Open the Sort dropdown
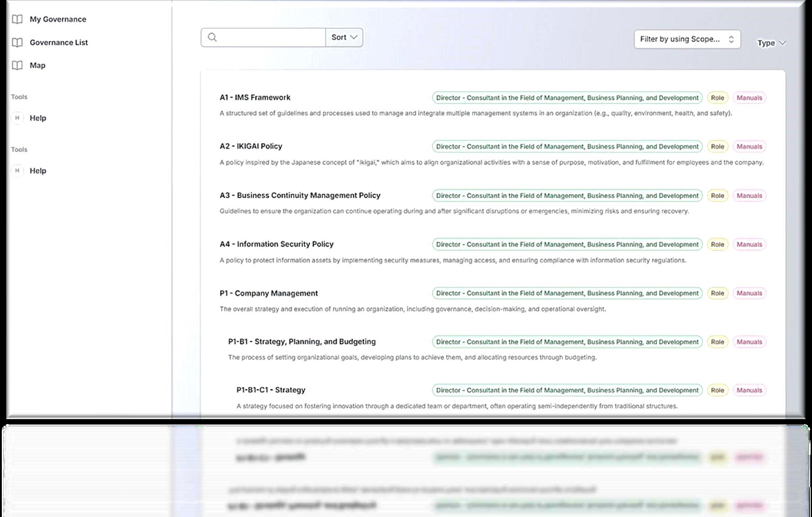812x517 pixels. [344, 37]
